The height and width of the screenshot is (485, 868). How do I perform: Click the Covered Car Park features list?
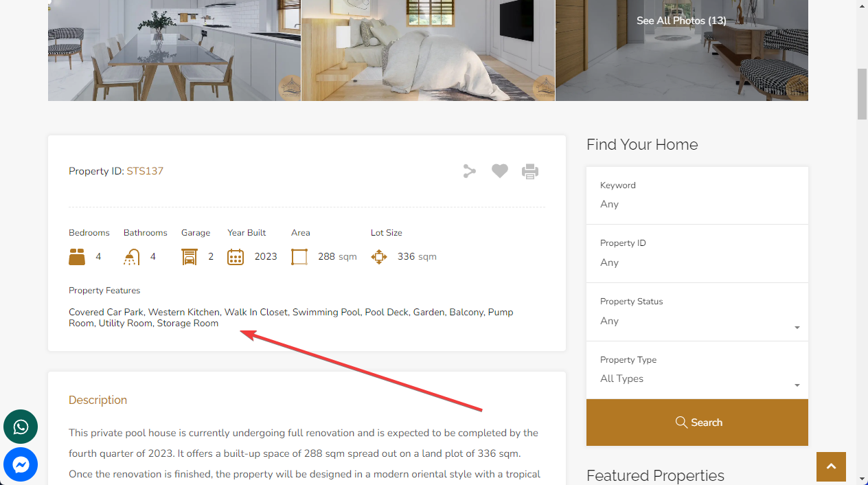(291, 317)
